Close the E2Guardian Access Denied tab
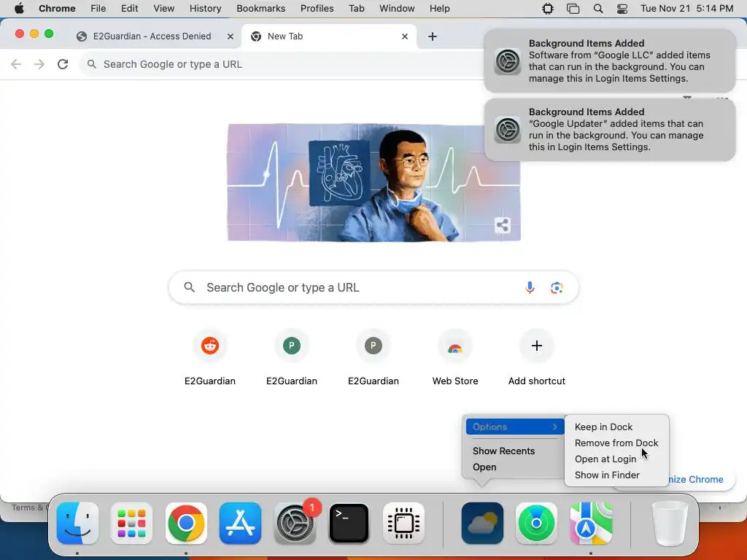Screen dimensions: 747x560 [231, 36]
